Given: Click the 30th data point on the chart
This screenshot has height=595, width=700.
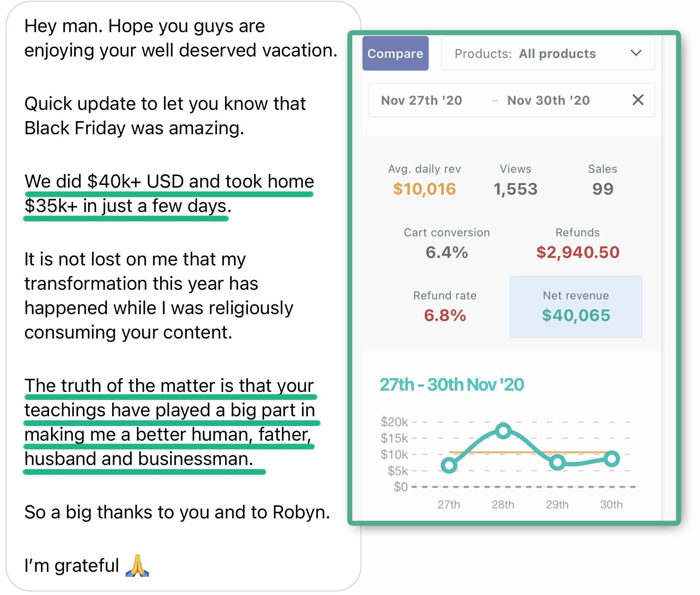Looking at the screenshot, I should tap(611, 459).
